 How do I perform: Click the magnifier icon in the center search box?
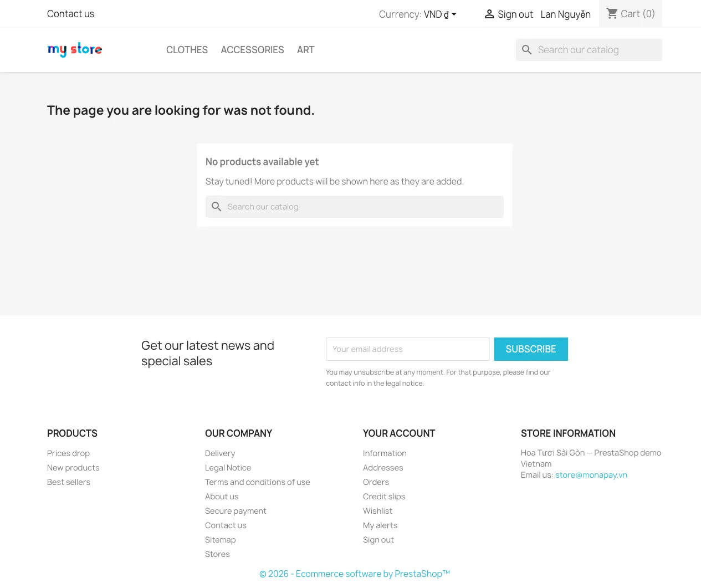click(x=217, y=207)
